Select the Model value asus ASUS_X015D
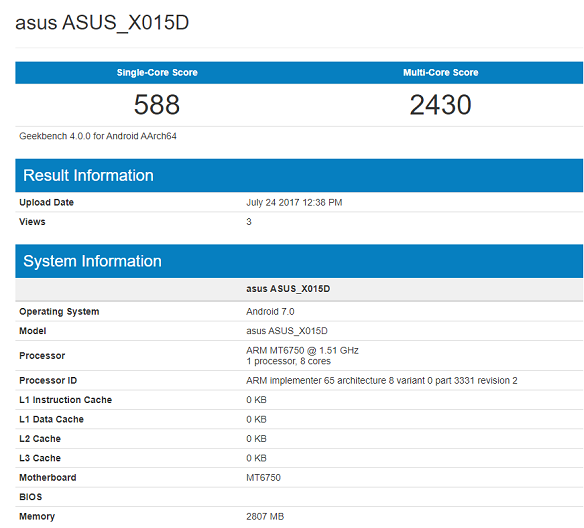Screen dimensions: 584x528 point(287,331)
